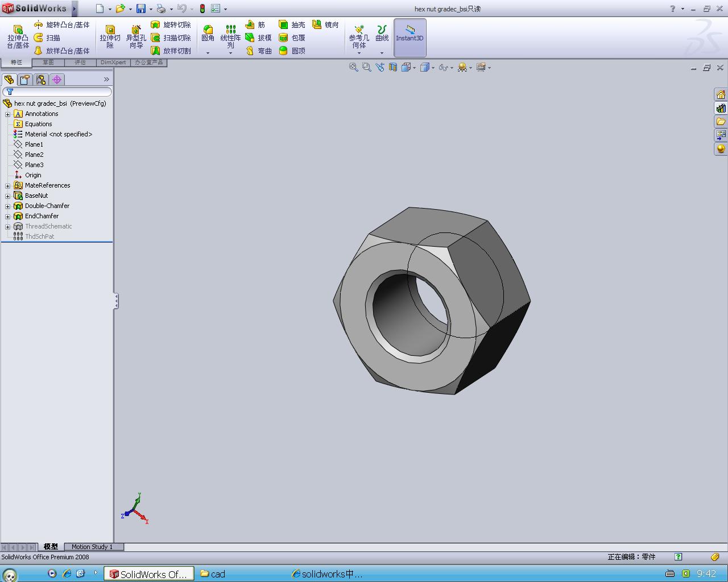Select Swept Cut (扫描切除)
Viewport: 728px width, 582px height.
(x=171, y=38)
